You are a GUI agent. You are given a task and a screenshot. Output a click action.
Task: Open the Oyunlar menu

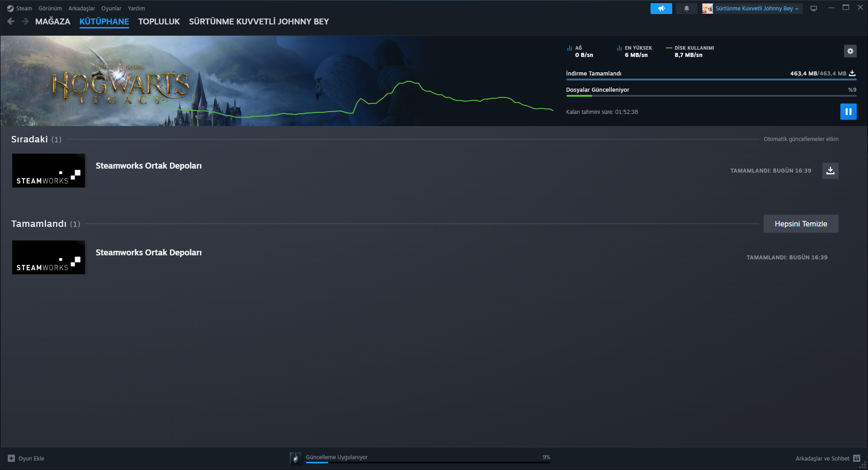click(111, 9)
